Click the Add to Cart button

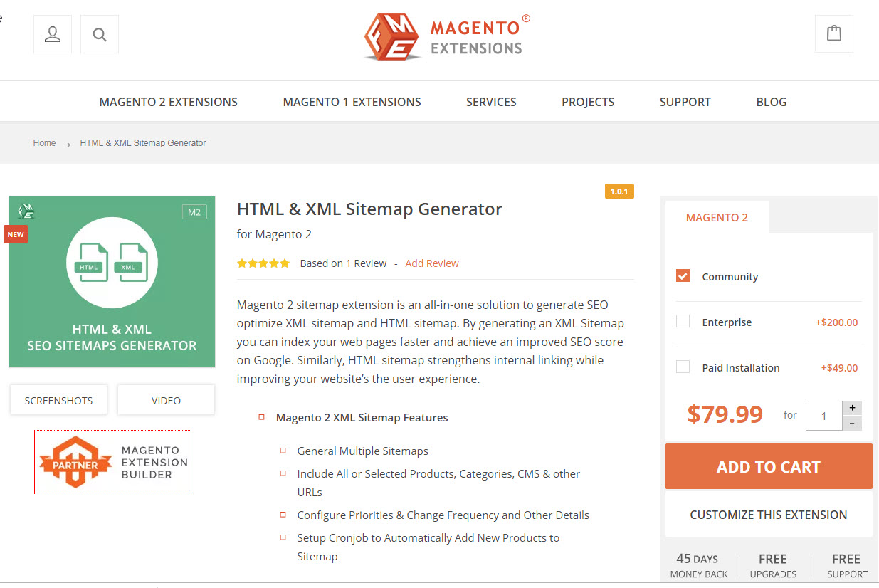click(769, 467)
